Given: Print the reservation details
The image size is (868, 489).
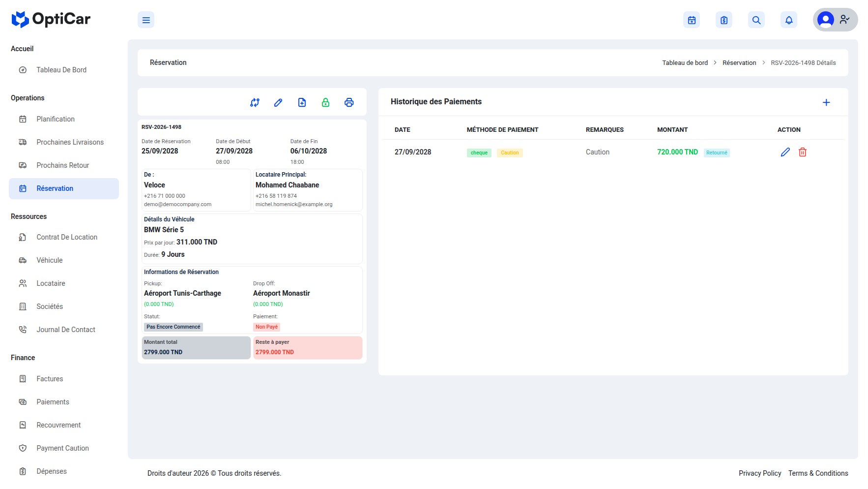Looking at the screenshot, I should [349, 102].
